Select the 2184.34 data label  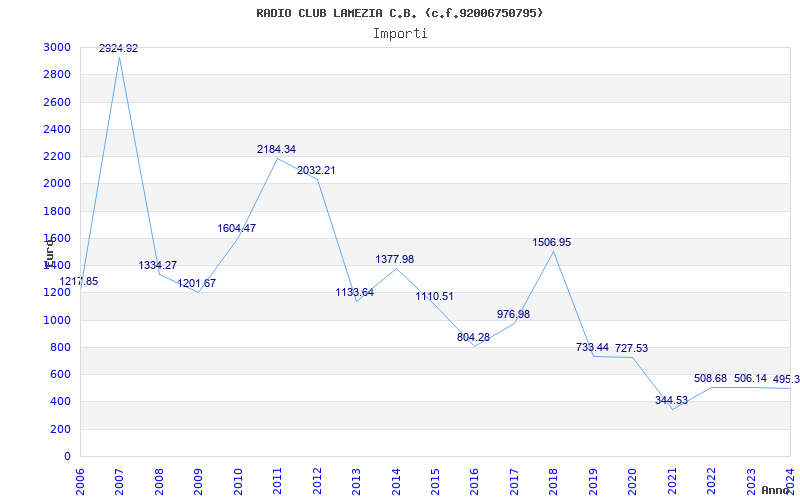277,149
